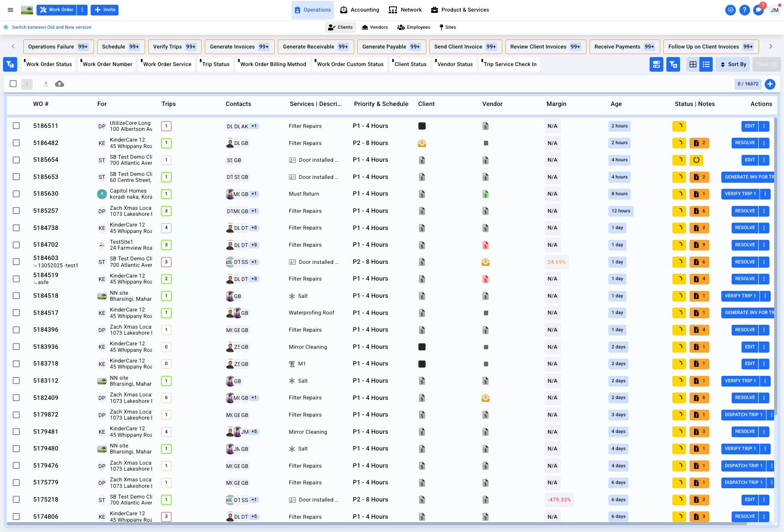The height and width of the screenshot is (532, 784).
Task: Open more actions for WO 5186511
Action: pyautogui.click(x=764, y=126)
